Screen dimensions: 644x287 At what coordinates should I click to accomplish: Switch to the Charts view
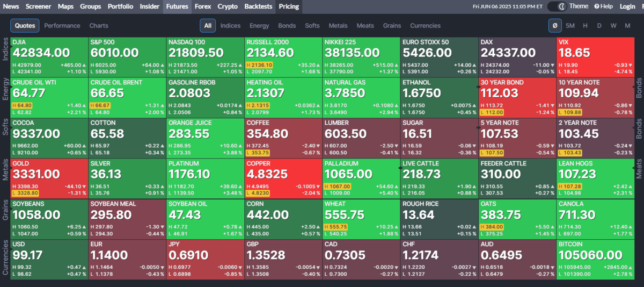[x=99, y=25]
